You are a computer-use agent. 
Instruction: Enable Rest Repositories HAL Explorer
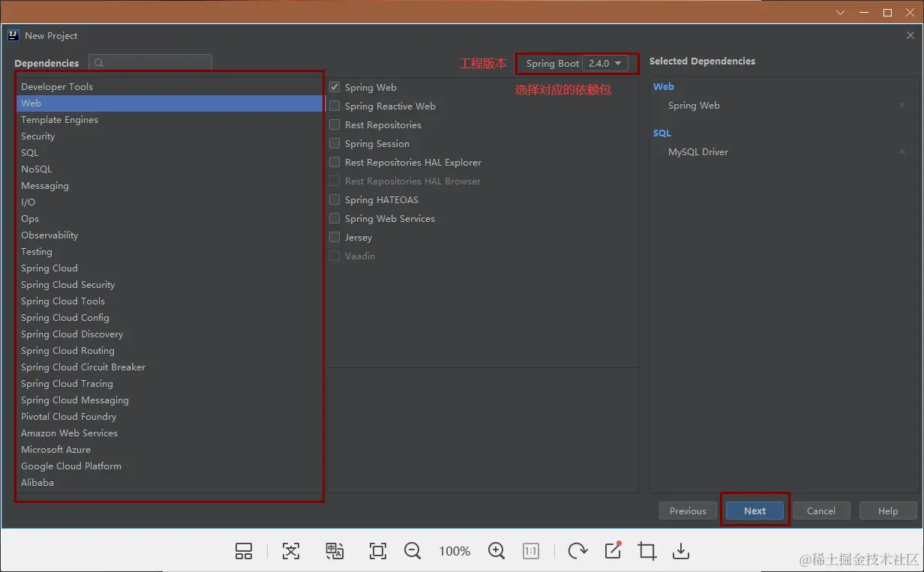coord(334,162)
